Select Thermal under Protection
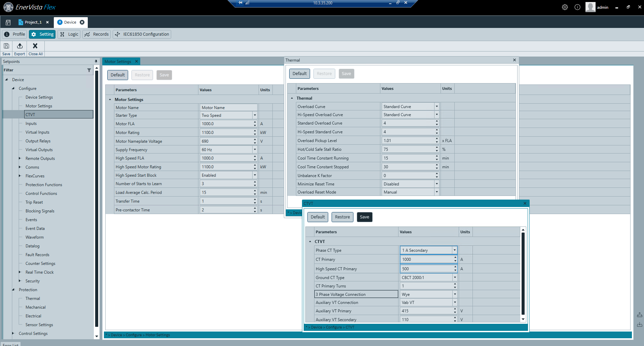644x346 pixels. tap(33, 298)
